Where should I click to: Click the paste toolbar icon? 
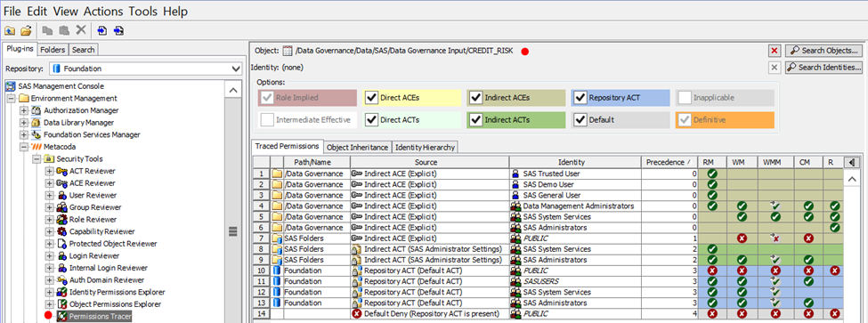pyautogui.click(x=64, y=30)
